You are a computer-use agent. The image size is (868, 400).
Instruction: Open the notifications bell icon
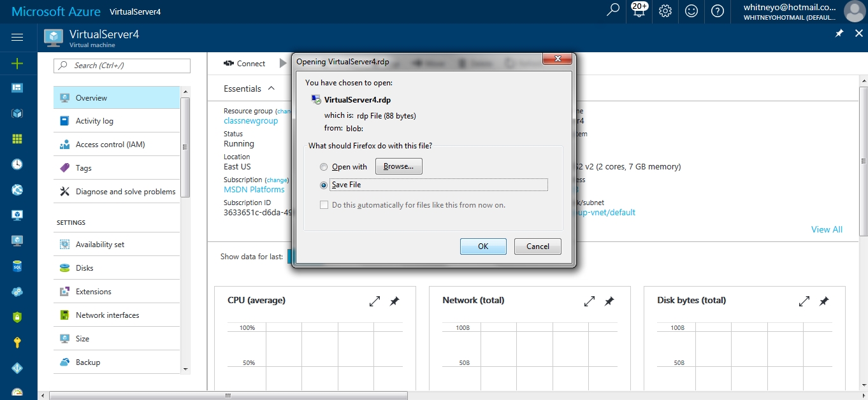pos(639,11)
